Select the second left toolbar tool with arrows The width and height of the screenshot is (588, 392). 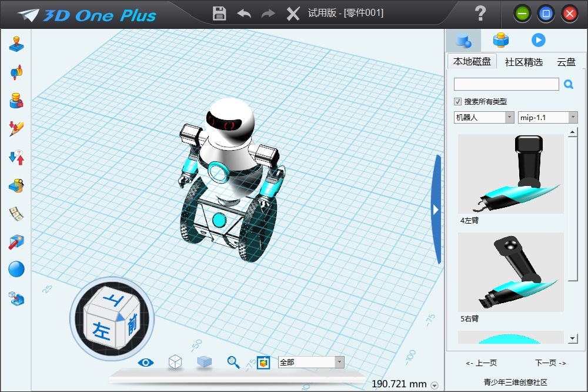click(x=16, y=72)
